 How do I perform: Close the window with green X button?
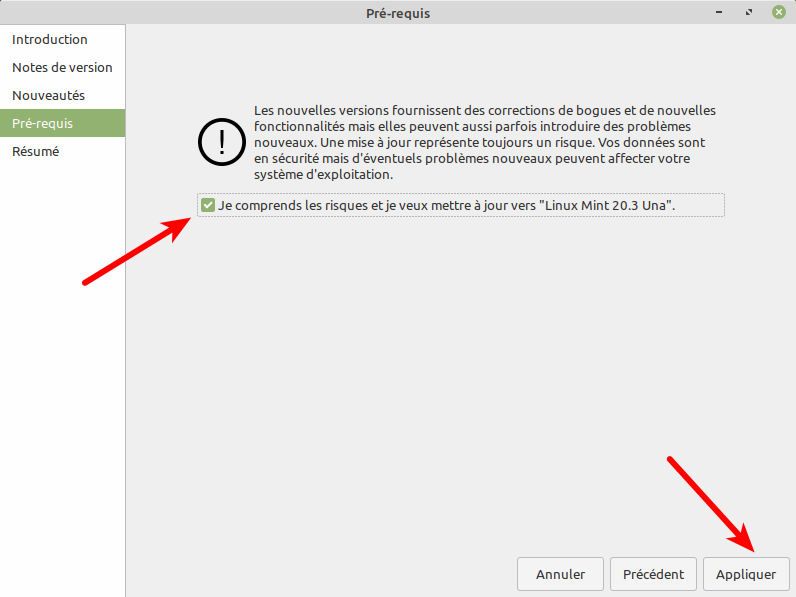click(x=779, y=12)
